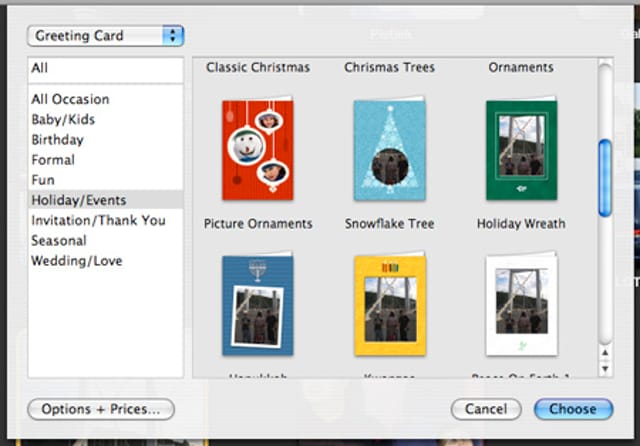Choose the Formal category
640x446 pixels.
105,160
